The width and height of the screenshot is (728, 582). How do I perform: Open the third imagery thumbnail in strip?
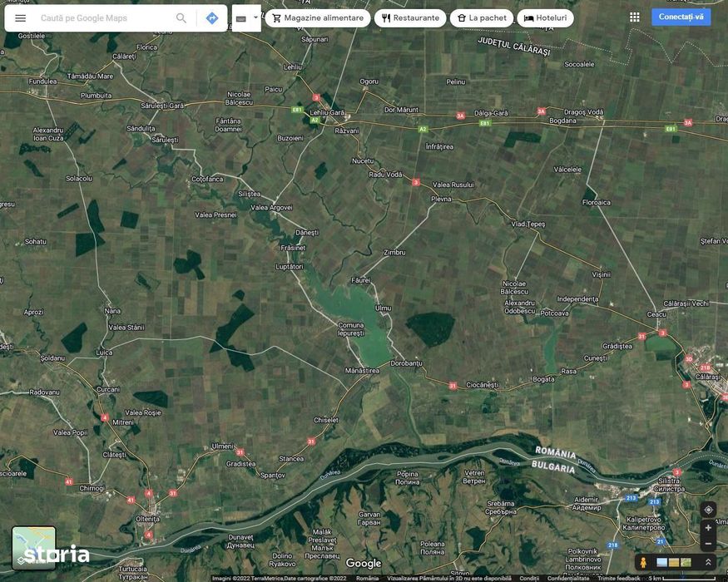(686, 563)
